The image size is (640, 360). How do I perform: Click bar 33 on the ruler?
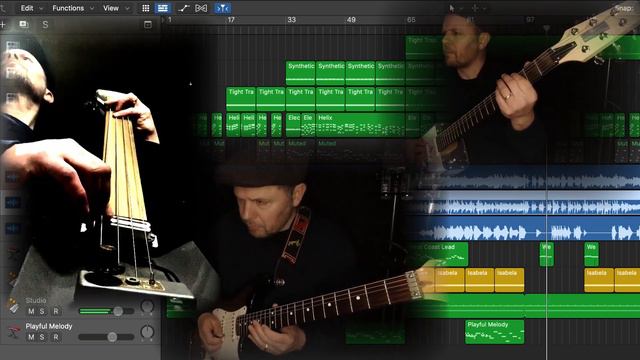tap(291, 20)
